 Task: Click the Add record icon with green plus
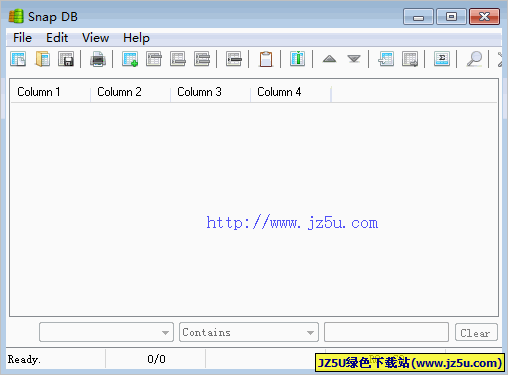[130, 59]
